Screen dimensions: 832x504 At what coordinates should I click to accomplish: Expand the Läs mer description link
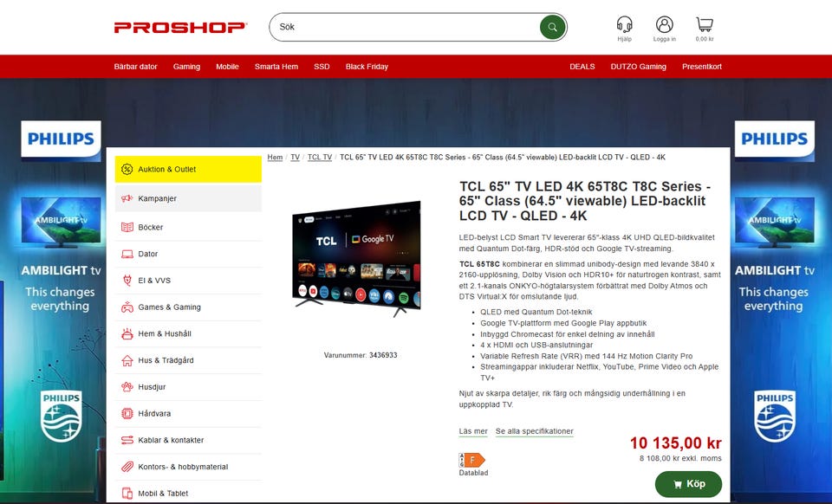(473, 431)
